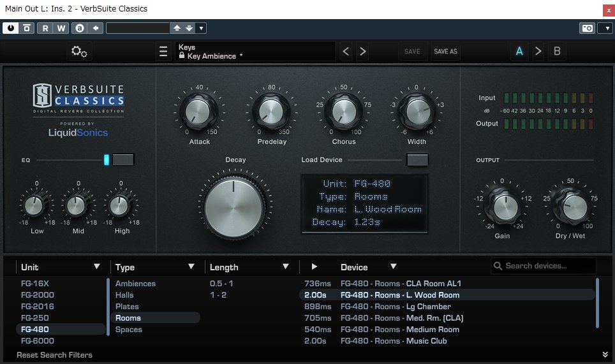This screenshot has width=615, height=364.
Task: Click the camera snapshot icon
Action: point(587,28)
